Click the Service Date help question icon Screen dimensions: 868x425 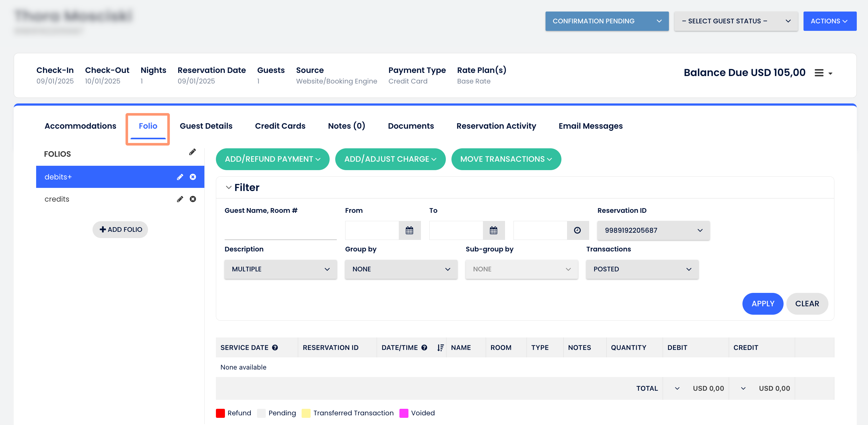point(275,347)
